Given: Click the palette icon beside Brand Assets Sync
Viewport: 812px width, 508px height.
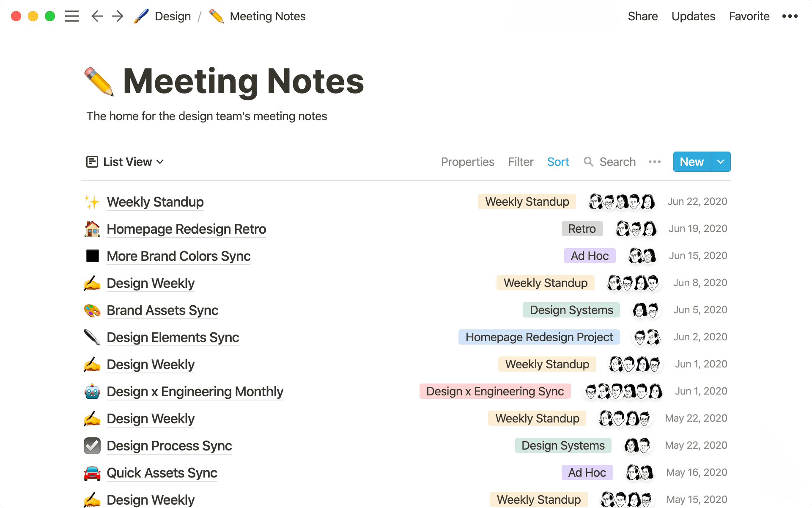Looking at the screenshot, I should [92, 310].
